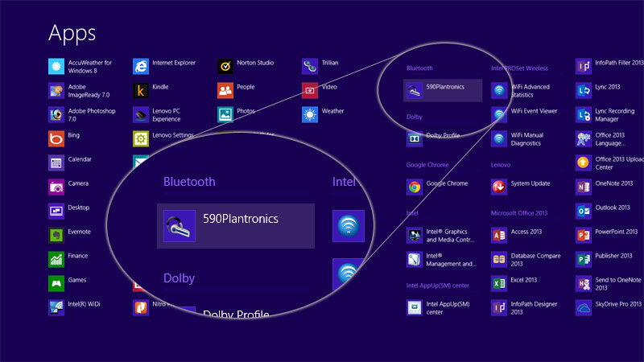Open Office 2013 Upload Center icon

point(584,163)
